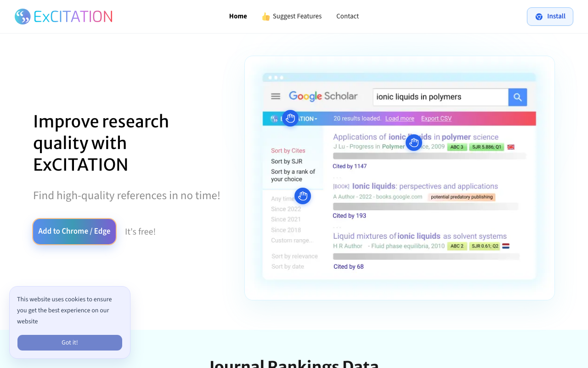This screenshot has width=588, height=368.
Task: Dismiss the cookie notice with Got it!
Action: coord(70,343)
